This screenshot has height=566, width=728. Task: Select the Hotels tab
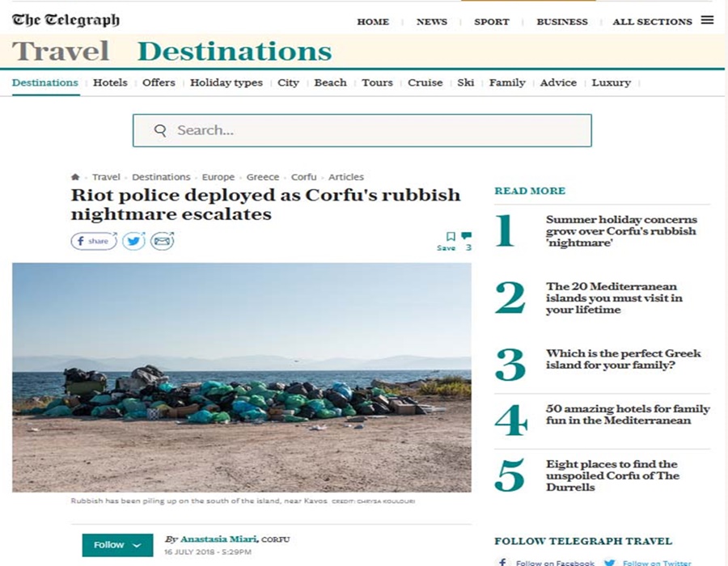click(x=110, y=82)
